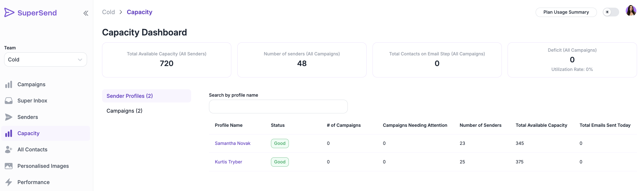The width and height of the screenshot is (644, 191).
Task: Open the Samantha Novak profile link
Action: coord(232,143)
